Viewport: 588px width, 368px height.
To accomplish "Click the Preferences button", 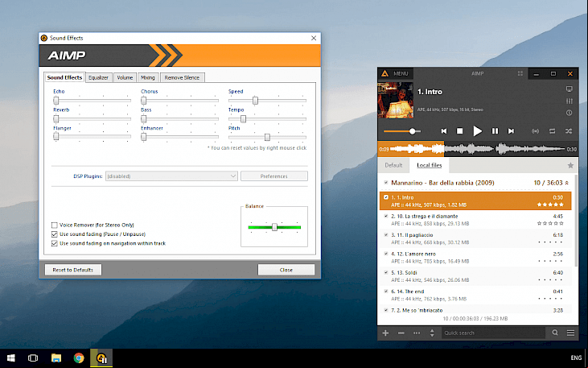I will point(273,176).
